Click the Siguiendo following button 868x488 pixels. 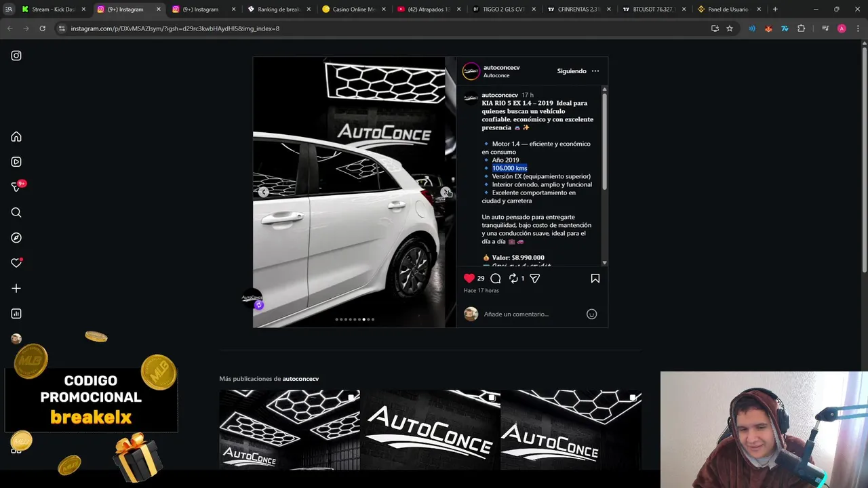click(572, 71)
